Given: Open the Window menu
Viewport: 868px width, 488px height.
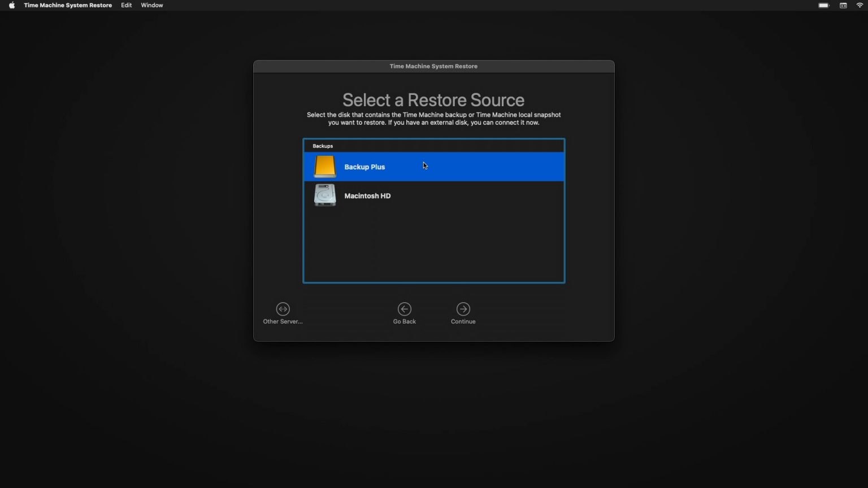Looking at the screenshot, I should point(152,5).
